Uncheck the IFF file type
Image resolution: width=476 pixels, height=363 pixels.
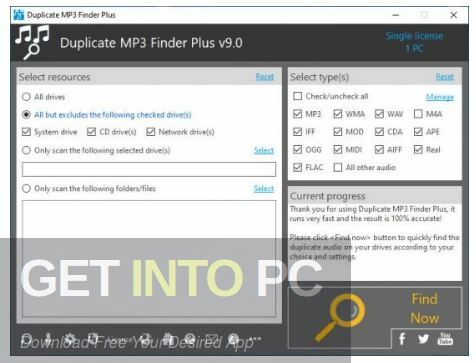[x=297, y=132]
